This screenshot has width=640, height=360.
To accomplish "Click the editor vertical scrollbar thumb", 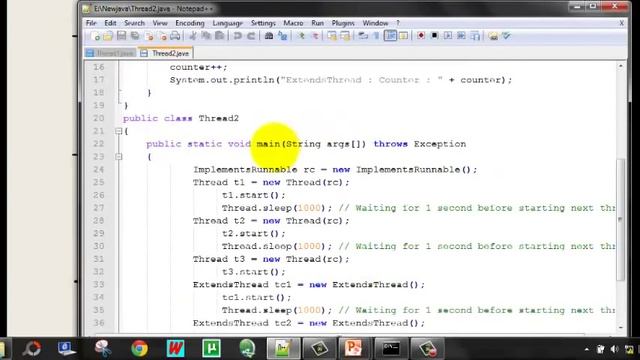I will click(x=621, y=220).
